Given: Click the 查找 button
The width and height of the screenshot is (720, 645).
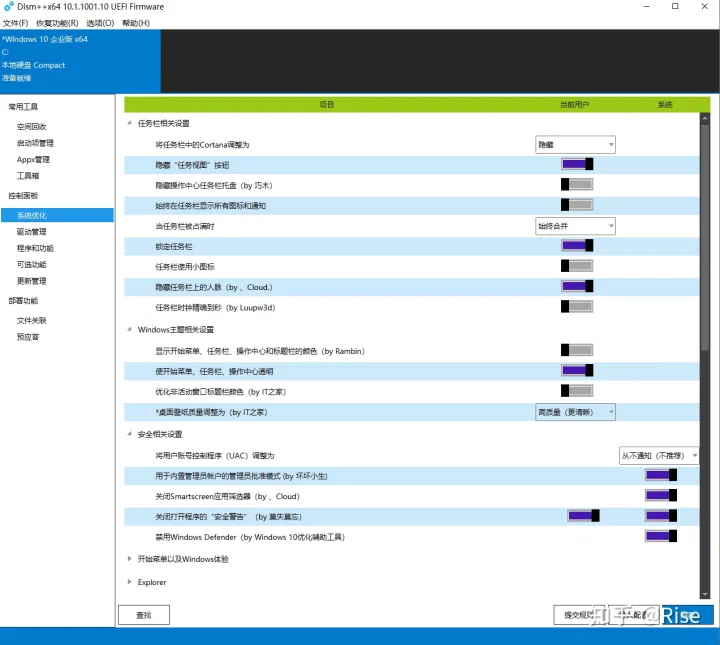Looking at the screenshot, I should point(144,615).
